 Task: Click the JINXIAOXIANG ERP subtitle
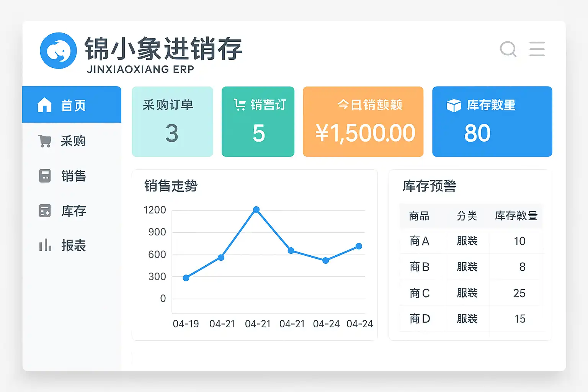tap(140, 69)
